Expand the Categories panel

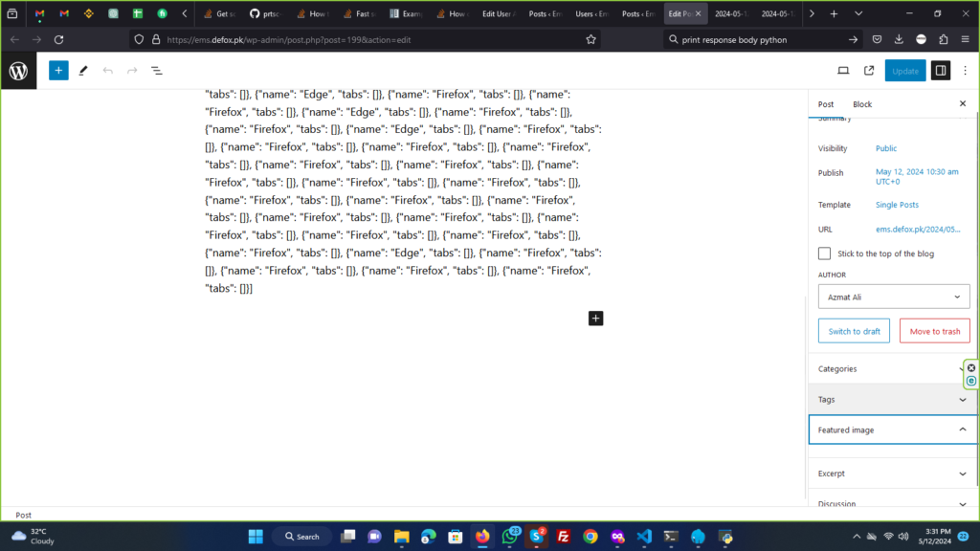pos(890,369)
